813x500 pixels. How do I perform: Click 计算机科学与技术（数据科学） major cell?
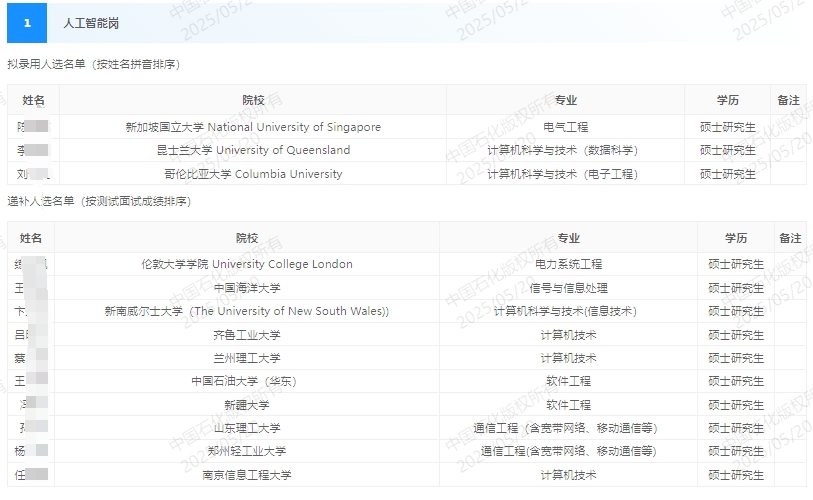point(565,151)
